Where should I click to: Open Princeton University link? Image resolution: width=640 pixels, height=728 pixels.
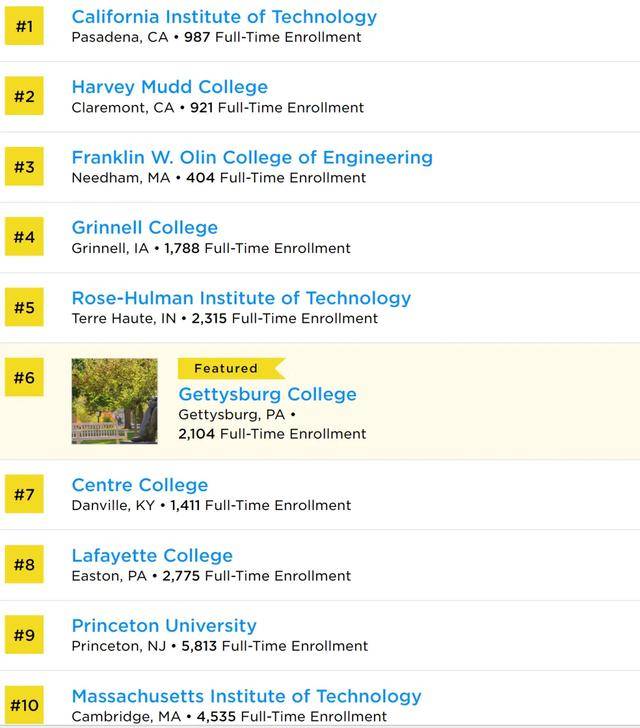pyautogui.click(x=164, y=626)
